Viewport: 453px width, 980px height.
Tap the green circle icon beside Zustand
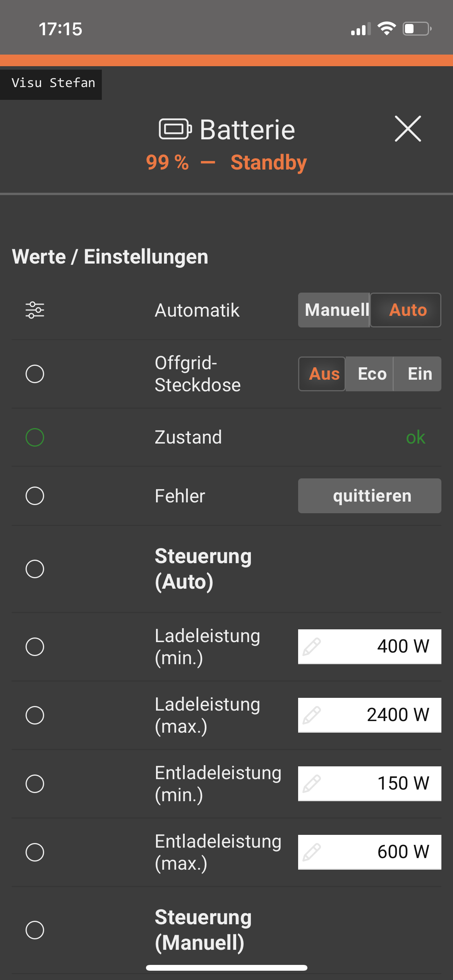tap(35, 437)
